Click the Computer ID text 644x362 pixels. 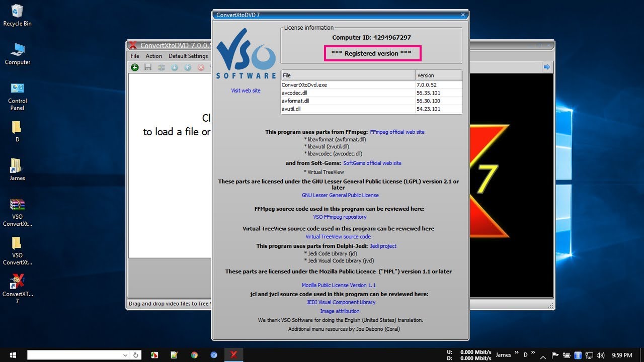pyautogui.click(x=371, y=38)
